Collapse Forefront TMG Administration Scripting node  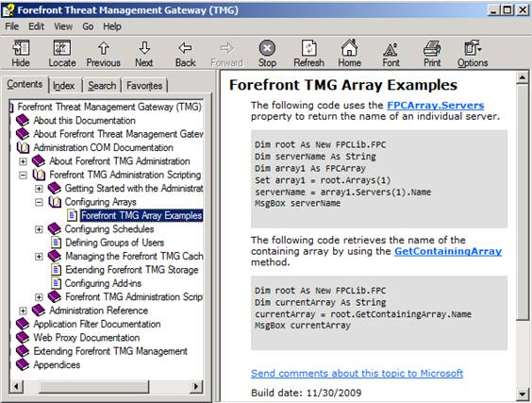tap(23, 175)
